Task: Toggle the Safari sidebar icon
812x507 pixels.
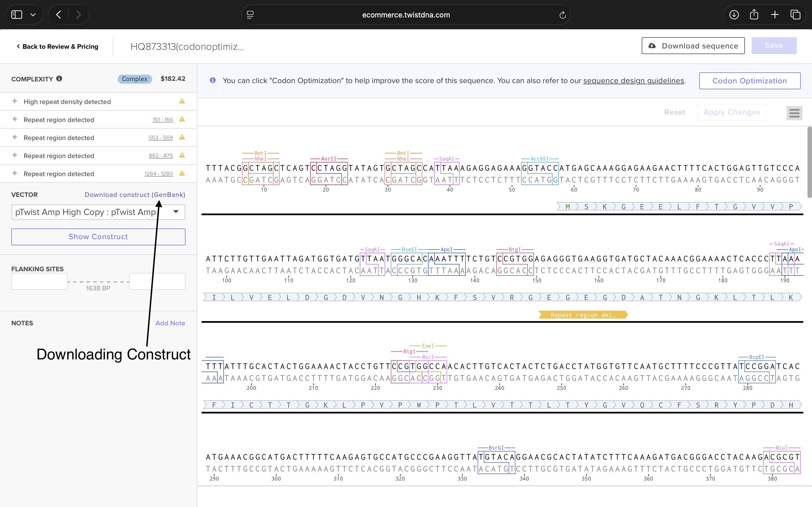Action: (17, 15)
